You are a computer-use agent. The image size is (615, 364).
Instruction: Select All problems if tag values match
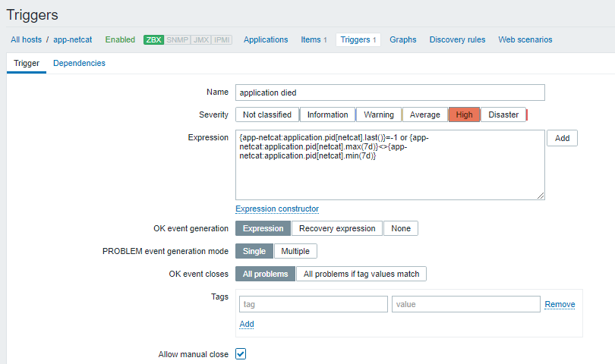[361, 274]
